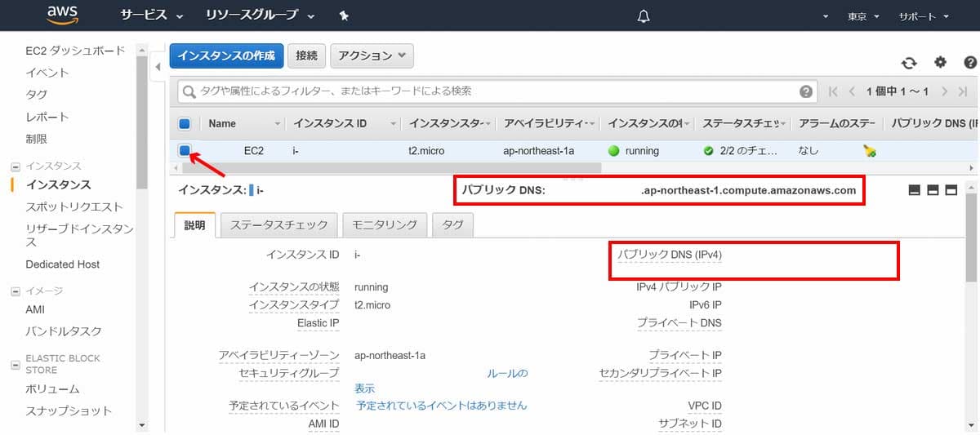Open バンドルタスク in sidebar

pos(64,331)
